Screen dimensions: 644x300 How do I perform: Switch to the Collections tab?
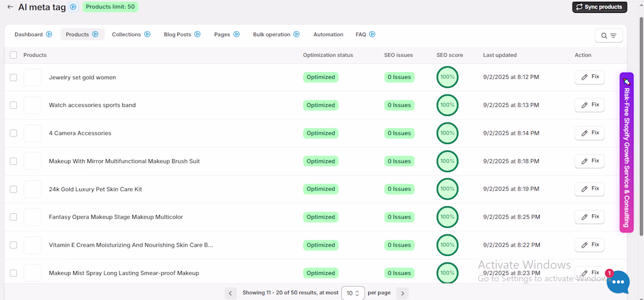click(126, 35)
